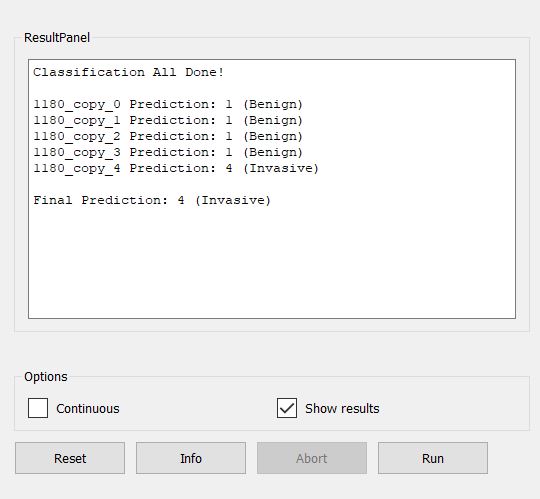Click the Reset button
Image resolution: width=540 pixels, height=499 pixels.
coord(70,458)
